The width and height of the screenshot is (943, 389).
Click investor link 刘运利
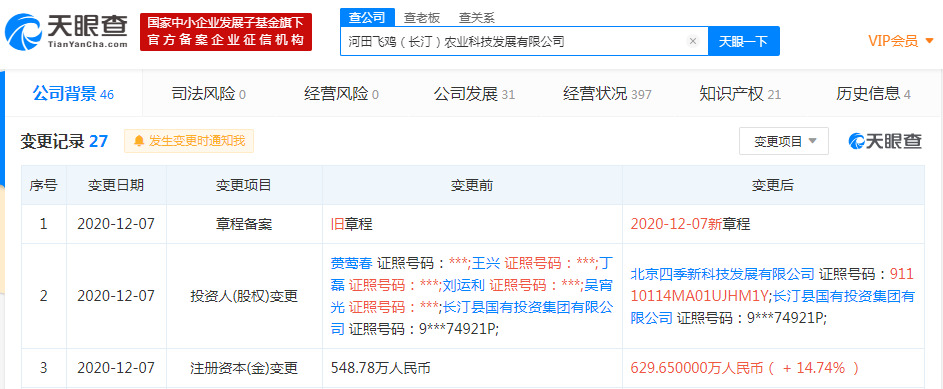click(465, 285)
